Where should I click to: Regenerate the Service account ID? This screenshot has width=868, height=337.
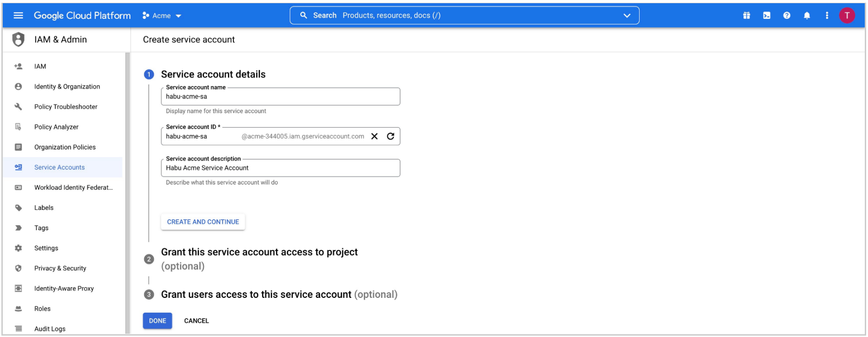pyautogui.click(x=390, y=136)
